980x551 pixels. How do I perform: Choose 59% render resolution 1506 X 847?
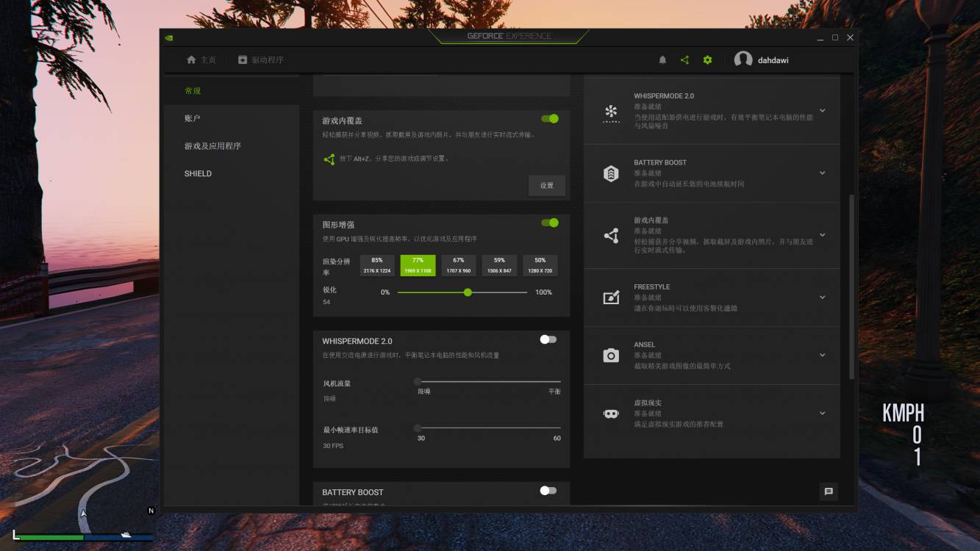pos(499,265)
